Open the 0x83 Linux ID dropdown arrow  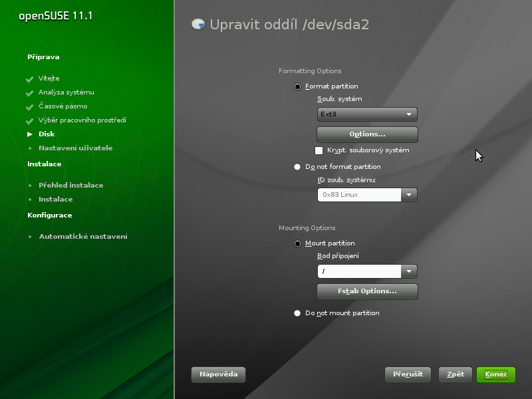(x=409, y=195)
